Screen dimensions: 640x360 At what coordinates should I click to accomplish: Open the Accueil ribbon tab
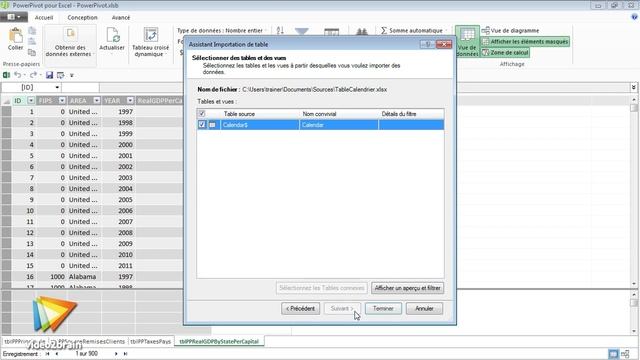[44, 18]
